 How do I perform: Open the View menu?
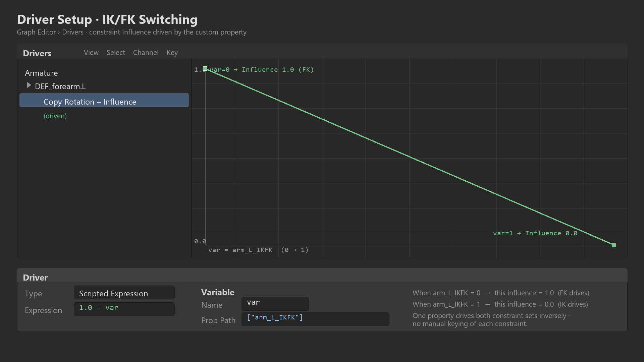(x=91, y=53)
